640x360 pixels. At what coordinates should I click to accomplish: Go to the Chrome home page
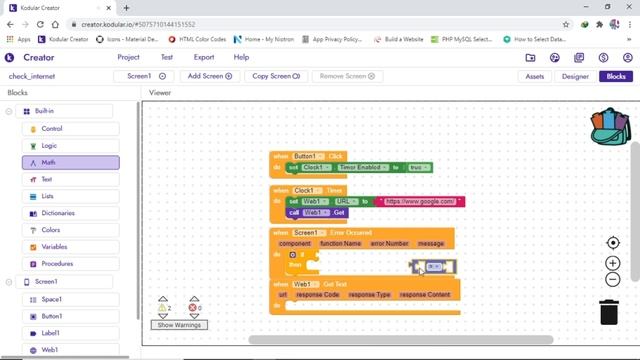pos(55,24)
